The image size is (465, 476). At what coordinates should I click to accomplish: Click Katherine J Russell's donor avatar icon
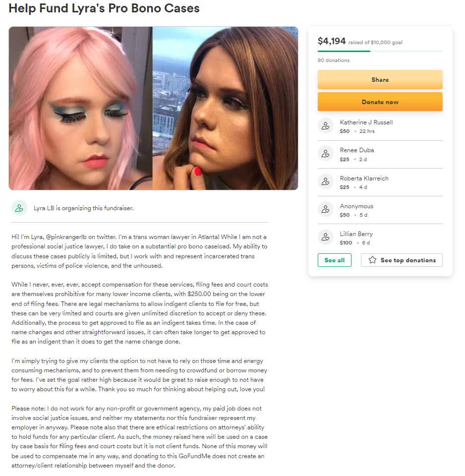325,125
